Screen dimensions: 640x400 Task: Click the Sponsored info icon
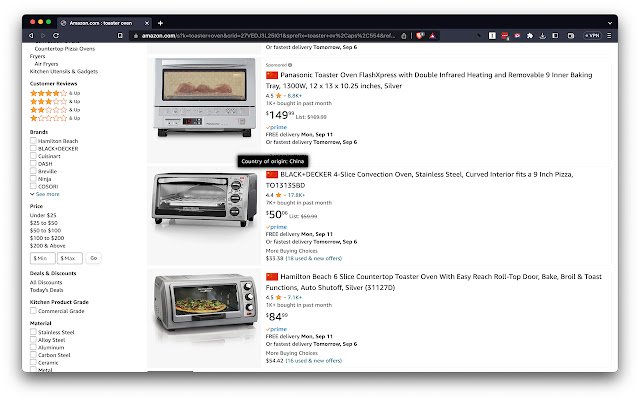[290, 65]
